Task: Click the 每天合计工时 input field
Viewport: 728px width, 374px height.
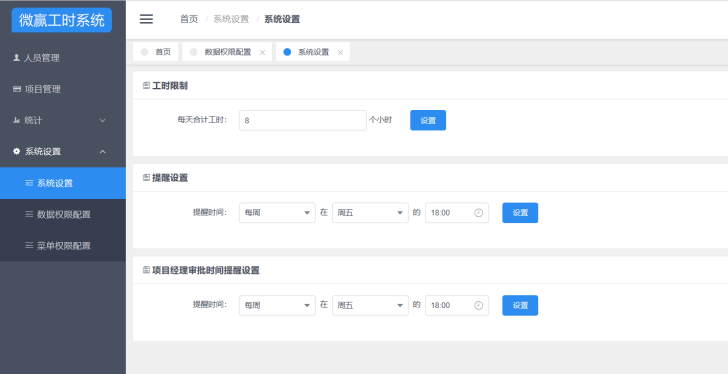Action: coord(303,120)
